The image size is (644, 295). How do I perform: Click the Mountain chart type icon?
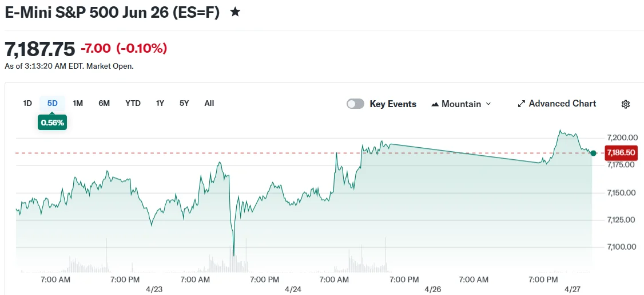coord(435,104)
